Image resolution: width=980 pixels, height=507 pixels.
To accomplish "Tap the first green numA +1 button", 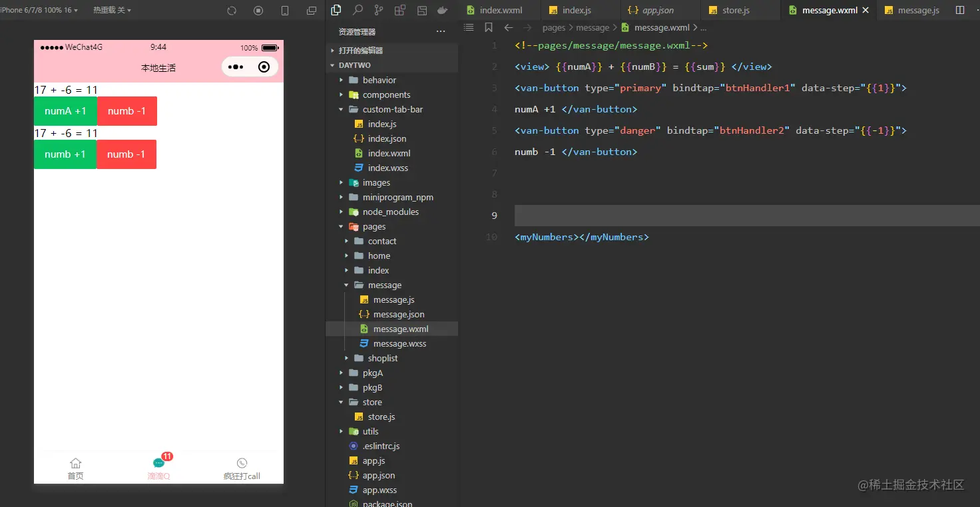I will [x=65, y=111].
